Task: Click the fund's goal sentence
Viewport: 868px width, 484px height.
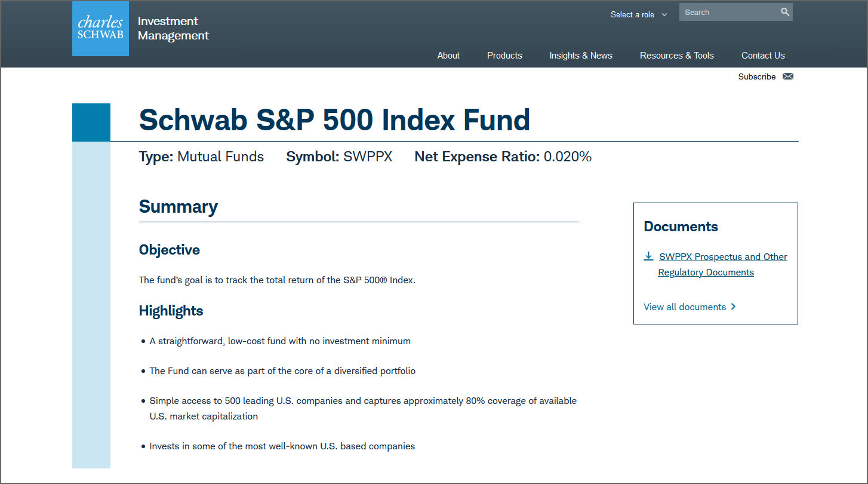Action: coord(277,280)
